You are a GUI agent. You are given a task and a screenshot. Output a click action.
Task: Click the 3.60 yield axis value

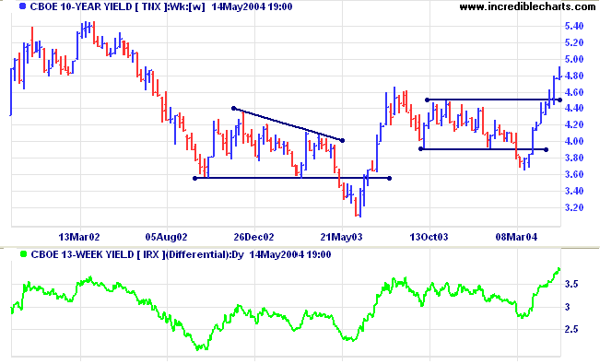[574, 174]
